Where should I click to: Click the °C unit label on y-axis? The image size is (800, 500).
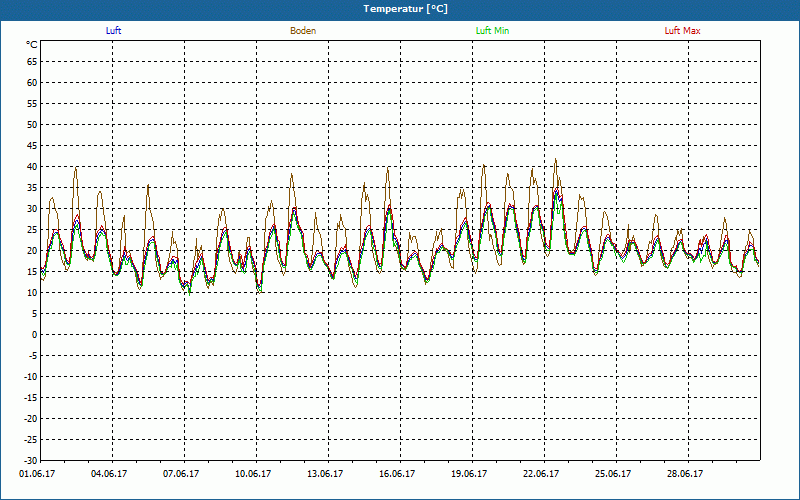coord(32,45)
